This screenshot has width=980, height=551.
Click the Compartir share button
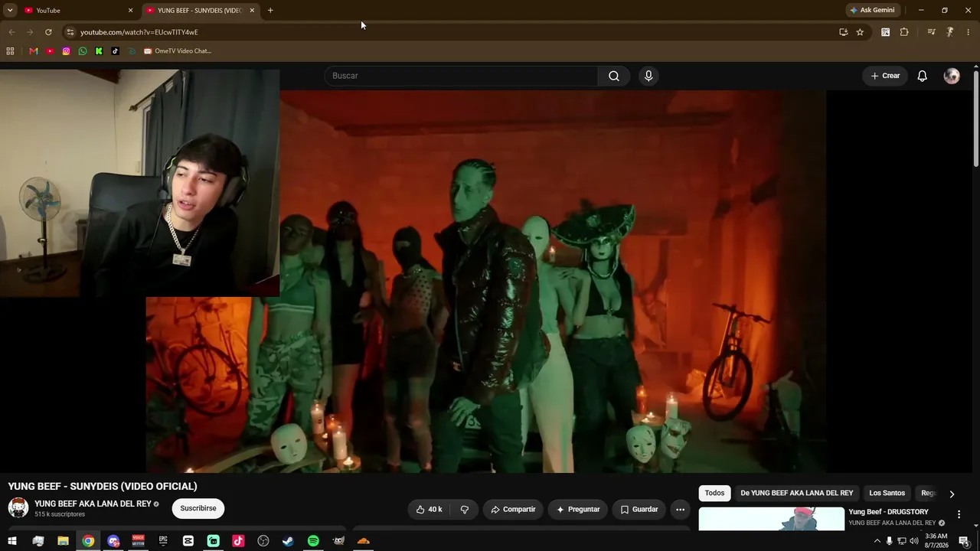pos(513,510)
